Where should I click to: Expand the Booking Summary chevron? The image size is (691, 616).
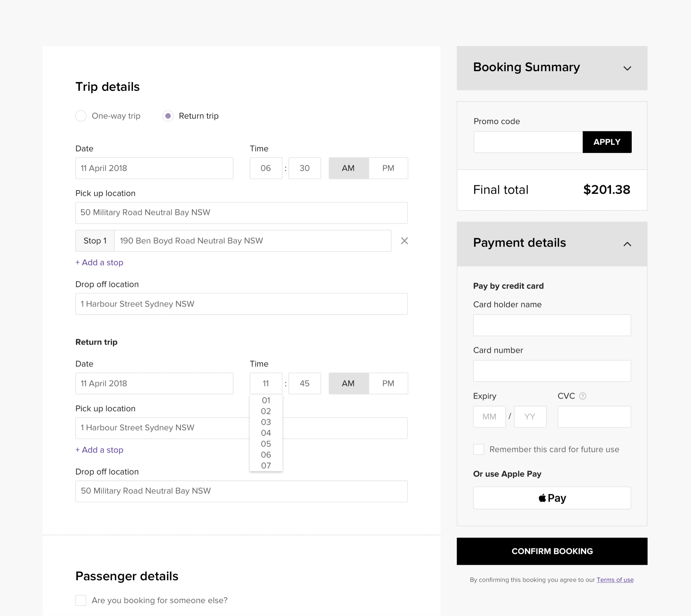[627, 68]
